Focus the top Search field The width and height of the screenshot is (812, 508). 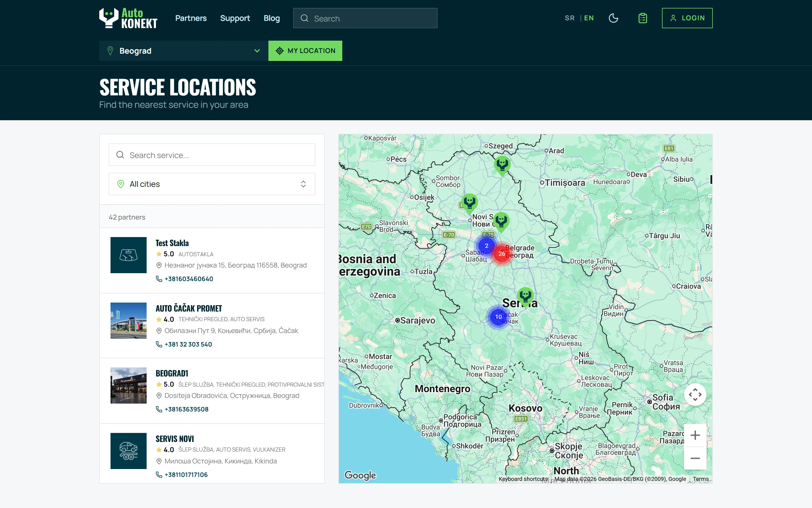point(365,18)
